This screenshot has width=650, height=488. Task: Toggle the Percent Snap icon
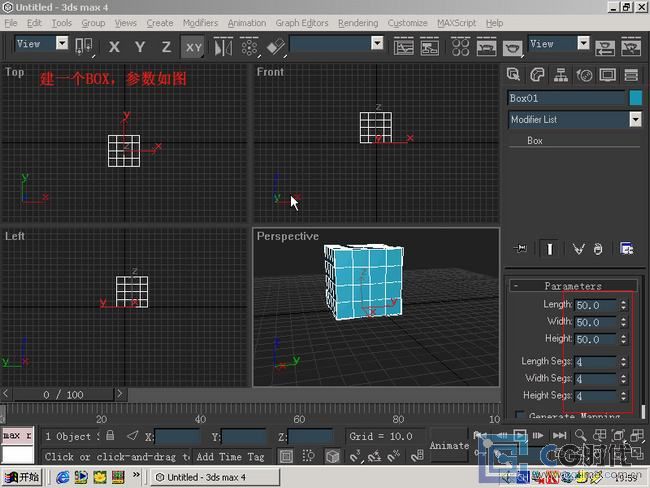[x=394, y=456]
